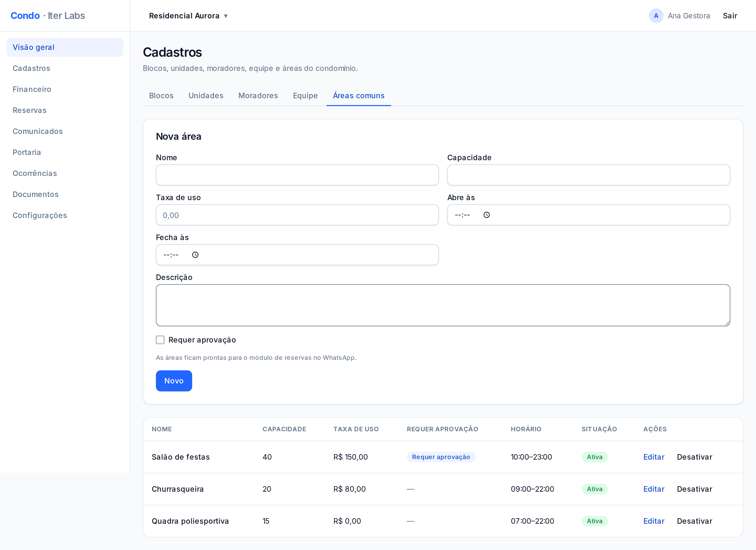Click the Capacidade input field
The width and height of the screenshot is (756, 550).
pyautogui.click(x=589, y=175)
